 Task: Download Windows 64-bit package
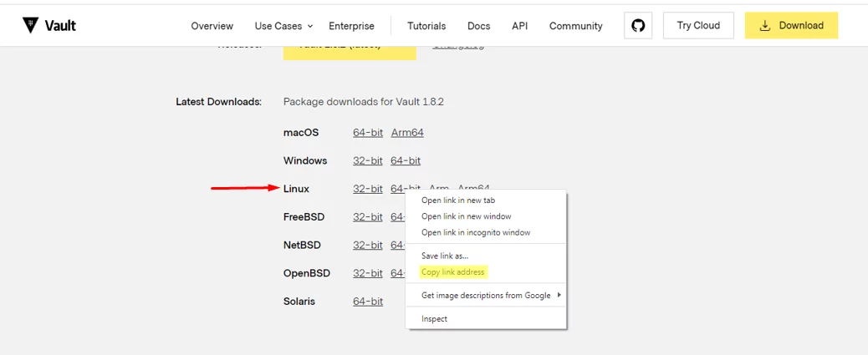click(x=406, y=161)
